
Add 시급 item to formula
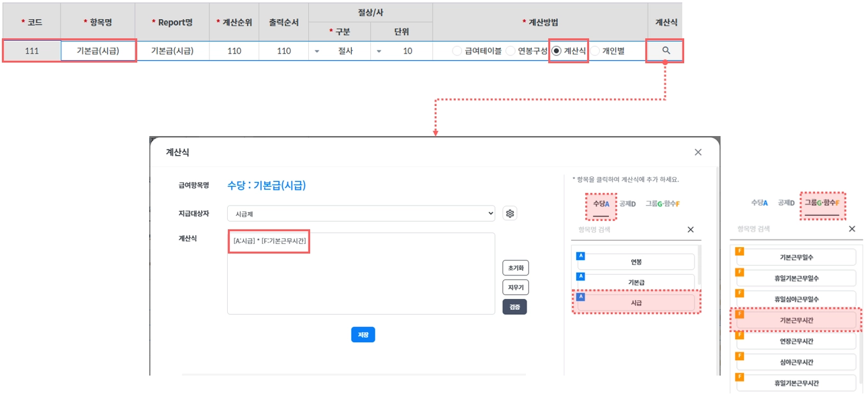[x=636, y=303]
